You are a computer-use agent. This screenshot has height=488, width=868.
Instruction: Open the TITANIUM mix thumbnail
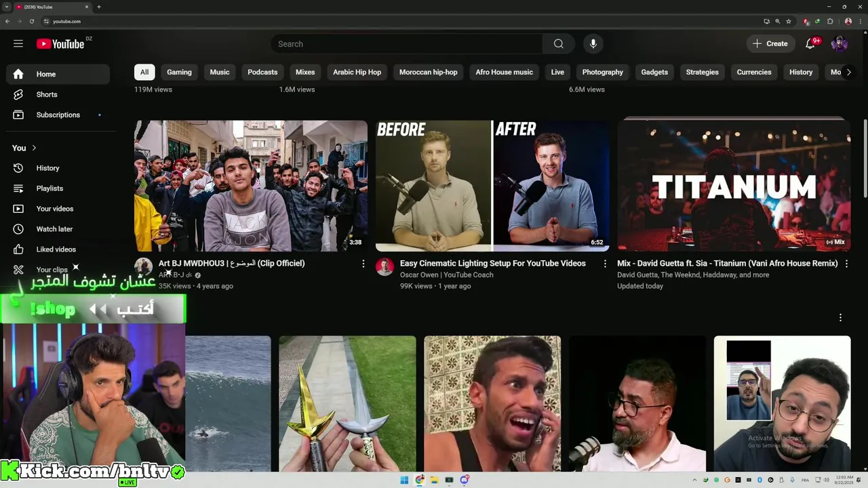click(x=734, y=186)
